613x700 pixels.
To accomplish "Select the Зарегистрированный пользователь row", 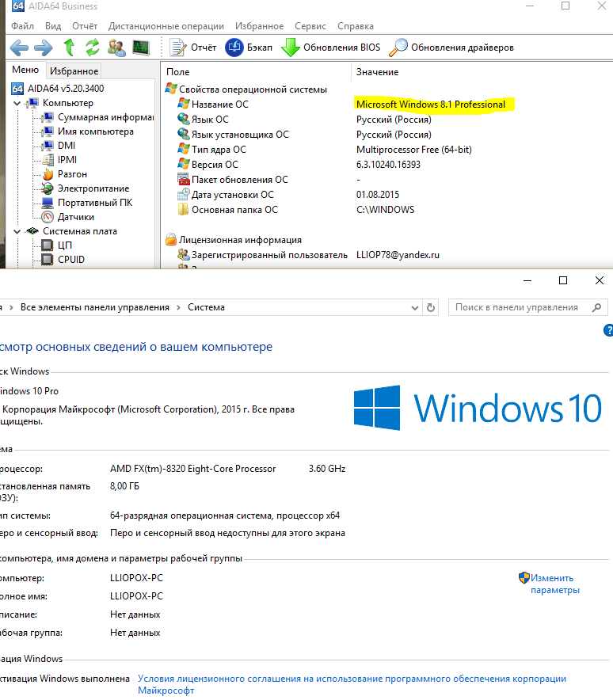I will [x=262, y=255].
